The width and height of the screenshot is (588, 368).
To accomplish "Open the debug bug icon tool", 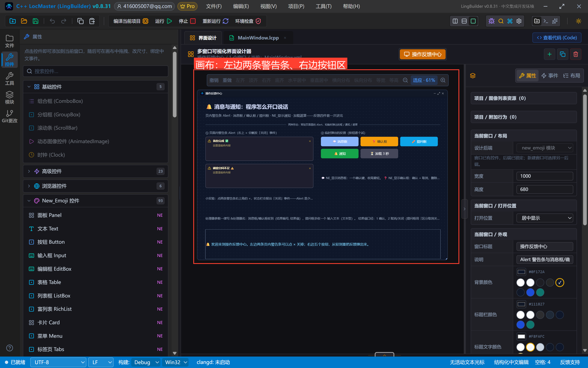I will pos(491,21).
